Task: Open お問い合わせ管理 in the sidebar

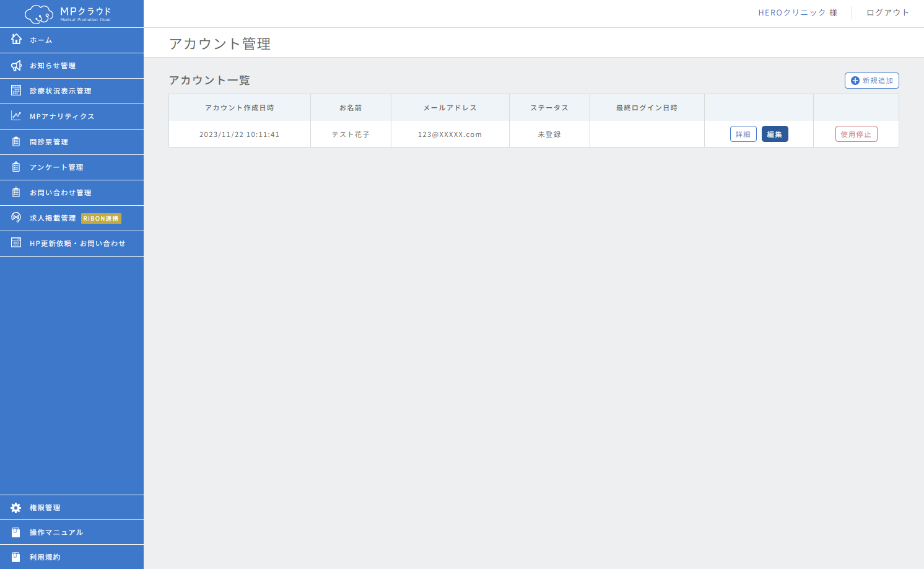Action: 72,193
